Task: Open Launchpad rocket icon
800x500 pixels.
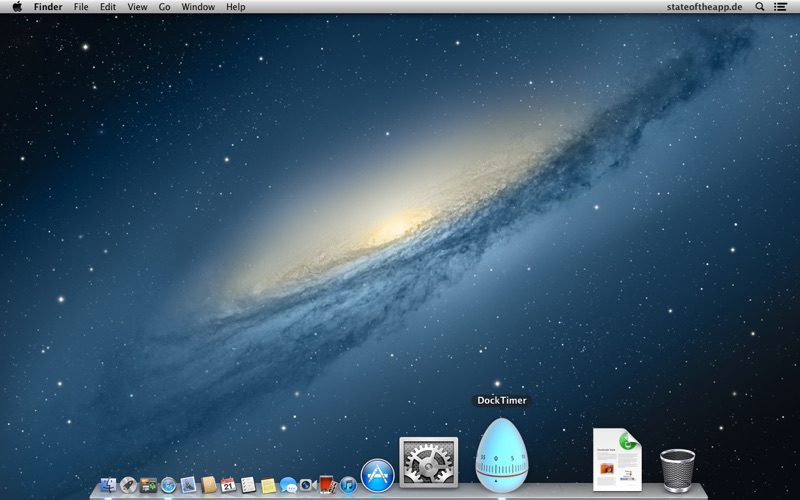Action: tap(128, 485)
